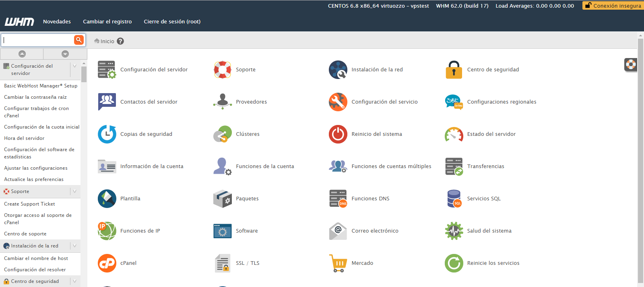Click Cierre de sesión (root)
The height and width of the screenshot is (287, 644).
click(172, 22)
